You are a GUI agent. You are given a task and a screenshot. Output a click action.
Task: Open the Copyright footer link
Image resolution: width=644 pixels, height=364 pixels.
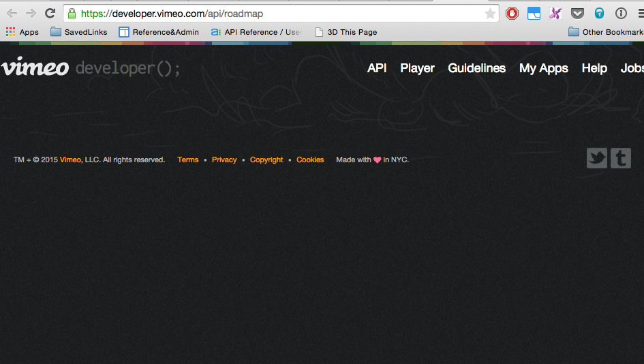[266, 160]
